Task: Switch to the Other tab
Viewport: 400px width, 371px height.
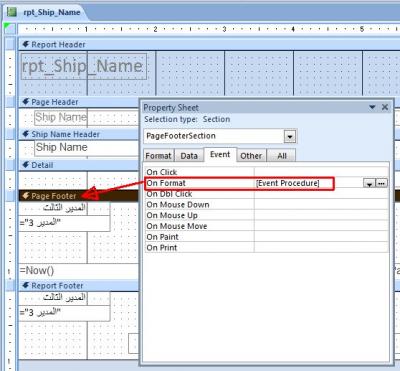Action: (251, 156)
